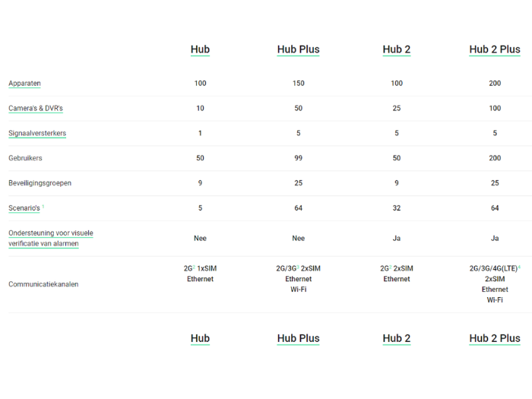Click the Scenario's row label
532x399 pixels.
(x=24, y=208)
